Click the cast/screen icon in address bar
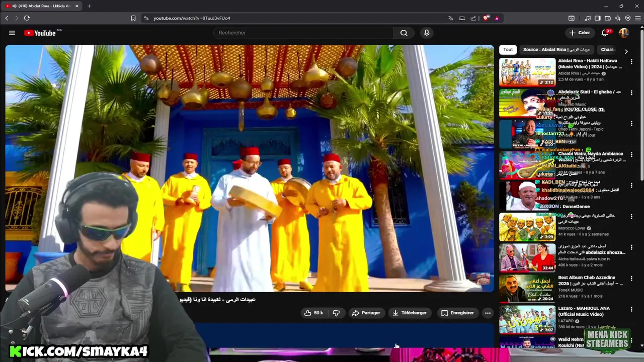This screenshot has height=362, width=644. click(462, 18)
